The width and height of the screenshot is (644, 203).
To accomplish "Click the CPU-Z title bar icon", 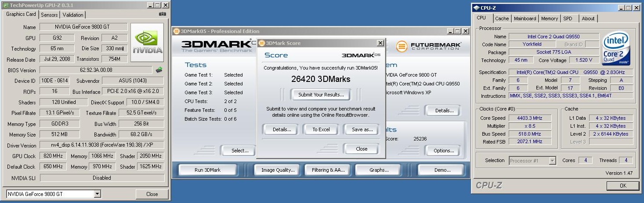I will (476, 7).
